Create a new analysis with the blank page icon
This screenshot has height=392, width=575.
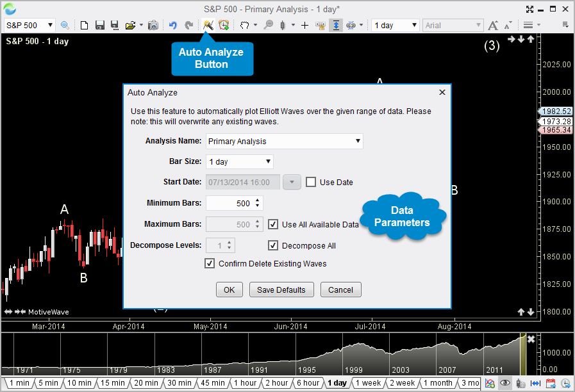(x=85, y=25)
